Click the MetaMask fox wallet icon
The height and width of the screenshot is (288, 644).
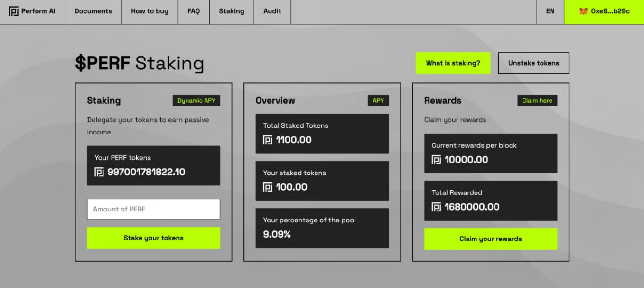point(583,11)
